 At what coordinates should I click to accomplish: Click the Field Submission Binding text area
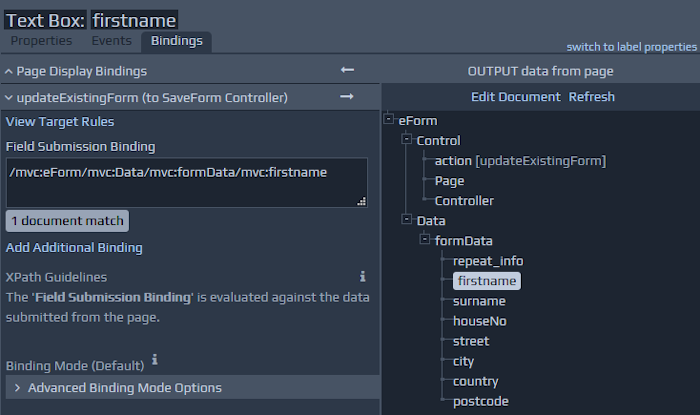(187, 182)
